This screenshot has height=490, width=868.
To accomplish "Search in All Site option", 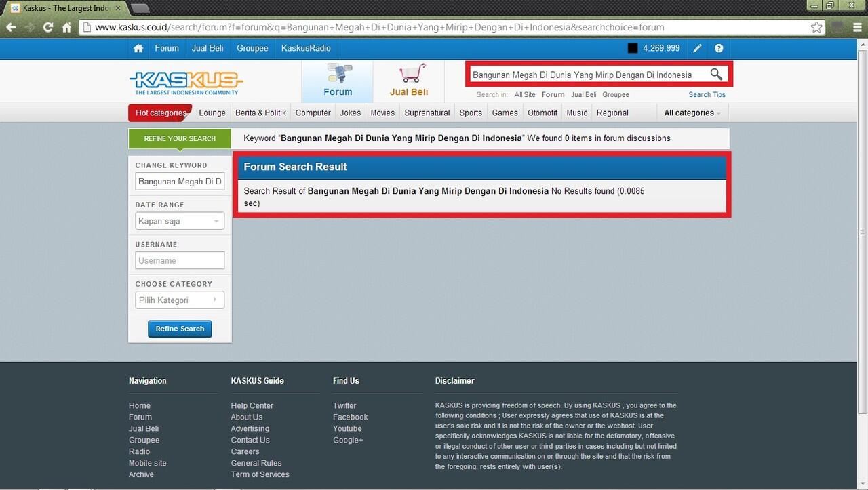I will tap(525, 95).
